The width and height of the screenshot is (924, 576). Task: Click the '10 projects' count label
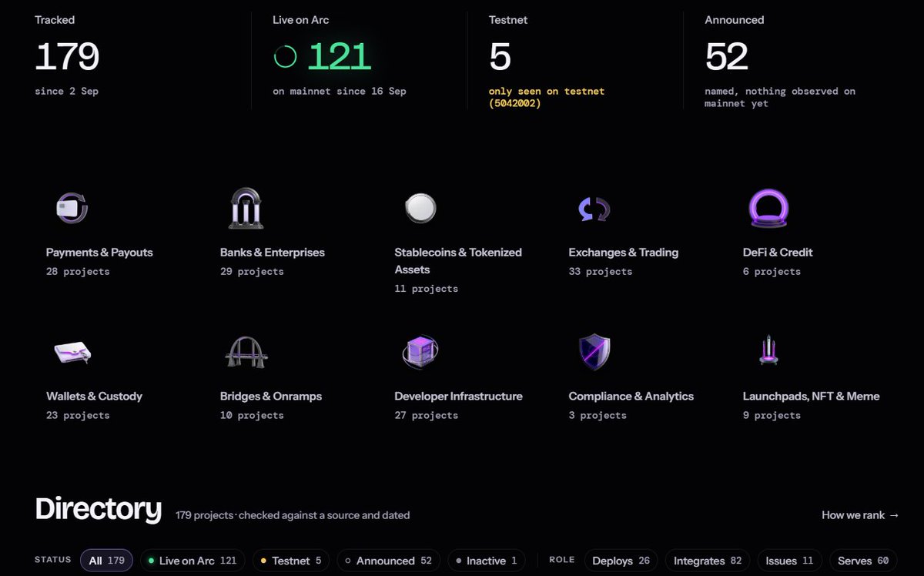[x=252, y=416]
